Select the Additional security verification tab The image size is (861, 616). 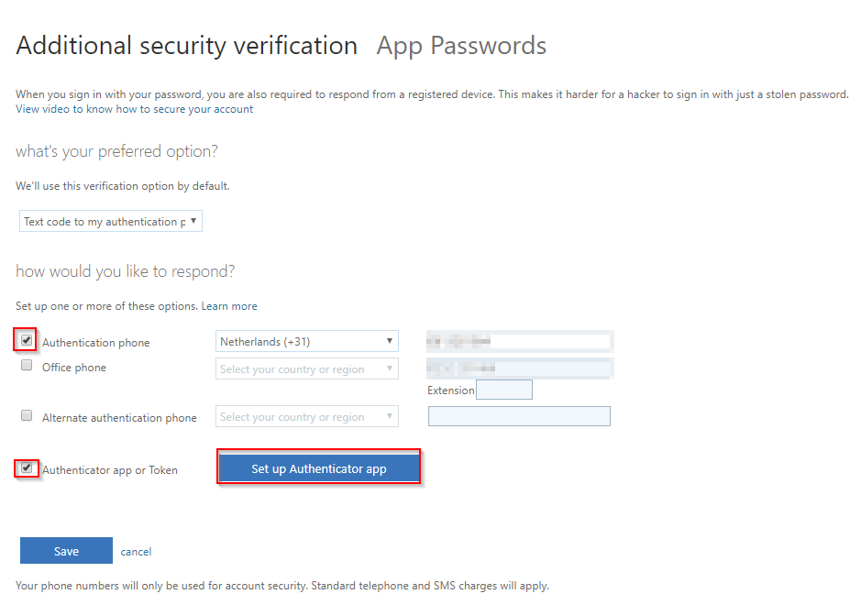pos(187,46)
